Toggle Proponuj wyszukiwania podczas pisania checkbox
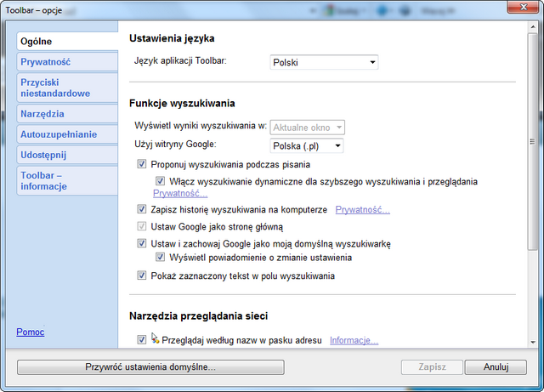Screen dimensions: 544x392 (x=142, y=164)
